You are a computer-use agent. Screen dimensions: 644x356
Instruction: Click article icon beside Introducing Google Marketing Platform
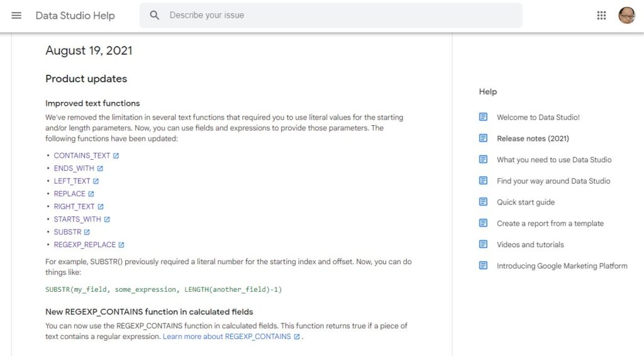coord(484,265)
